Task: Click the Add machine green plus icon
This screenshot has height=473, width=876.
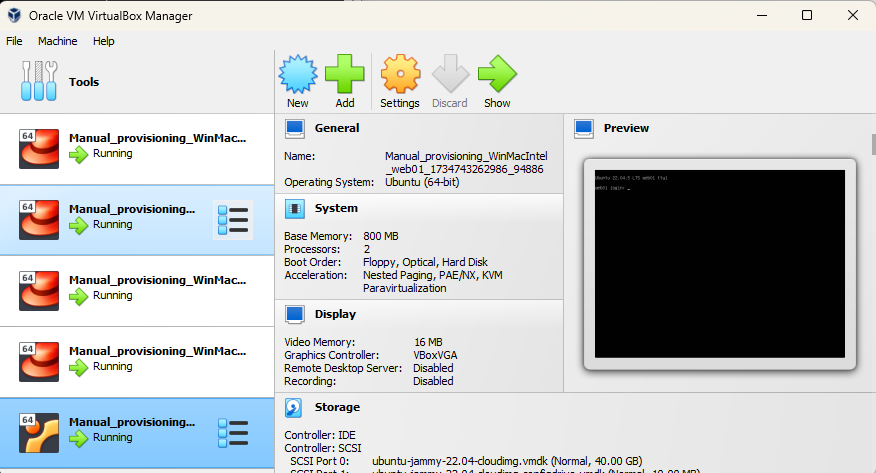Action: pyautogui.click(x=345, y=74)
